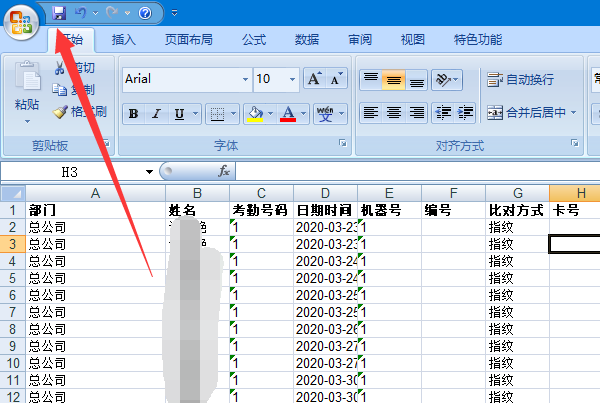The width and height of the screenshot is (600, 403).
Task: Open the font size dropdown
Action: [x=292, y=79]
